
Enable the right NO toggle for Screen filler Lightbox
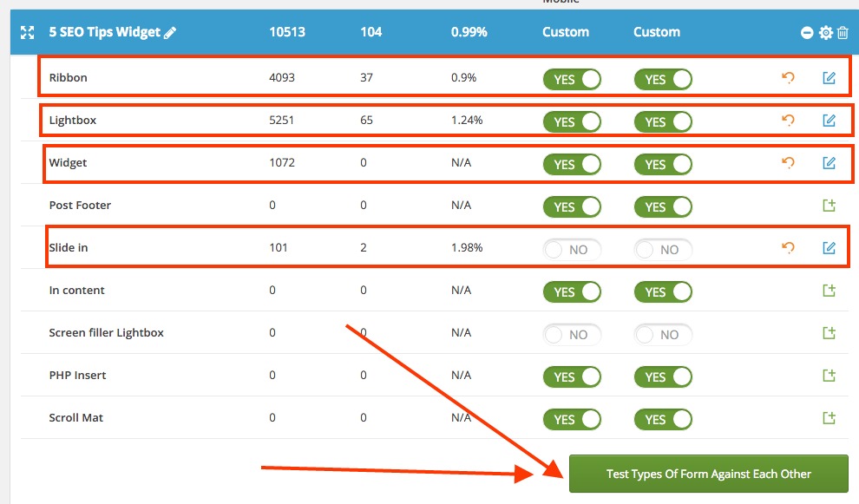663,334
